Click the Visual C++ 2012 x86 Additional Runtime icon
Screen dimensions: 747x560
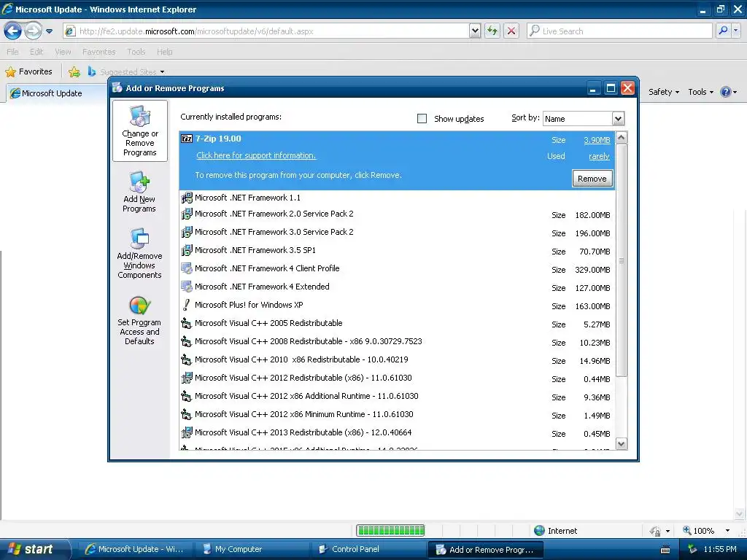click(x=187, y=396)
